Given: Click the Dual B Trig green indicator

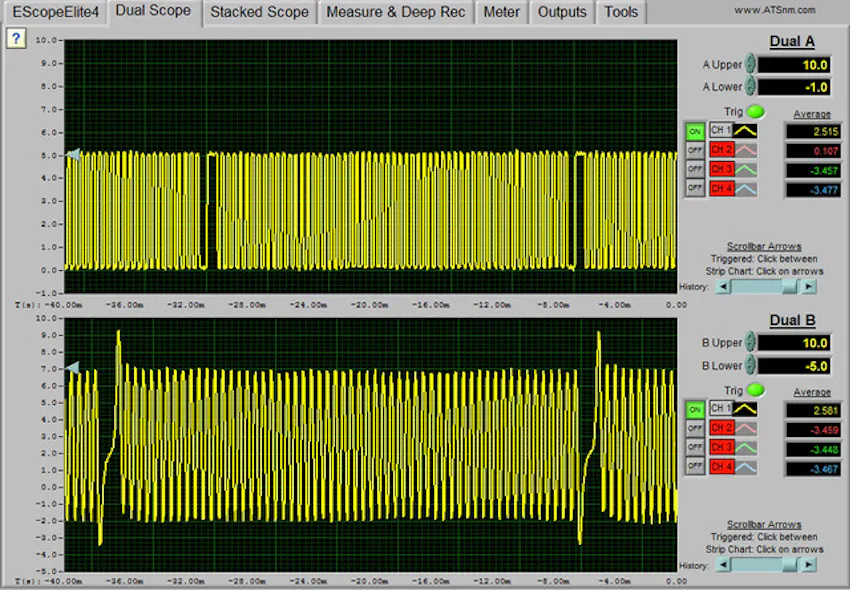Looking at the screenshot, I should [x=755, y=390].
